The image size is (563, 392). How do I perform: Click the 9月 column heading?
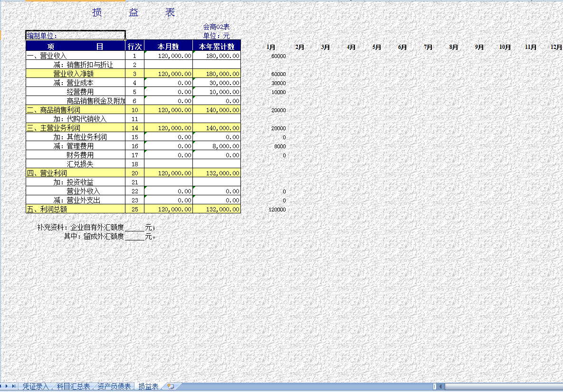[x=479, y=47]
